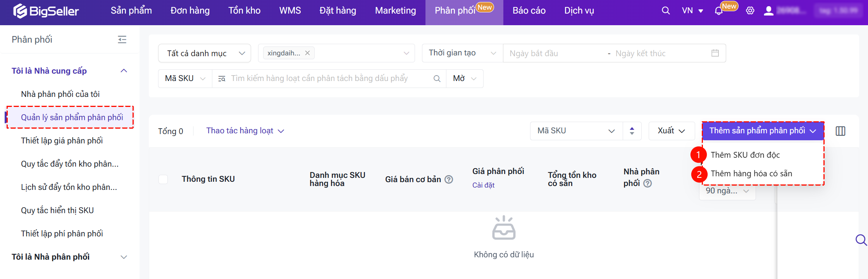Toggle sort order arrows beside Mã SKU
The width and height of the screenshot is (868, 279).
coord(632,131)
